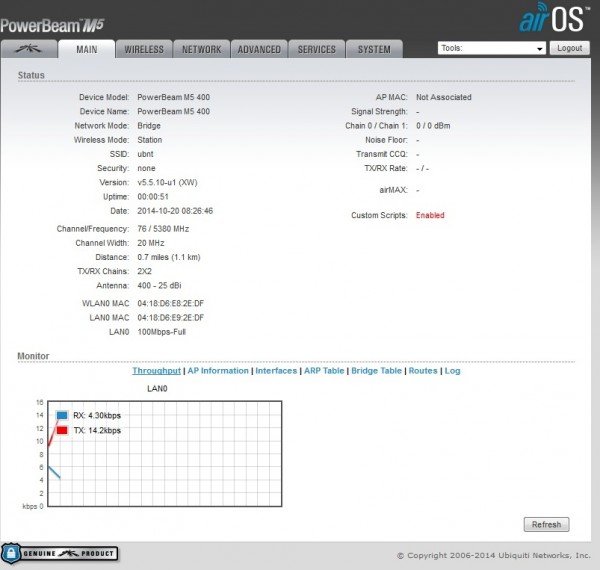600x570 pixels.
Task: Open the Log link
Action: [x=452, y=371]
